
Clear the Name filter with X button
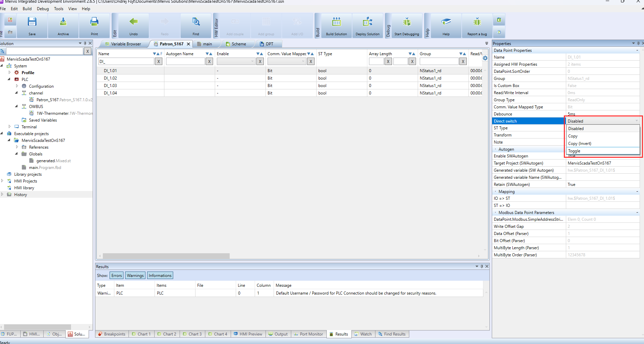(159, 61)
